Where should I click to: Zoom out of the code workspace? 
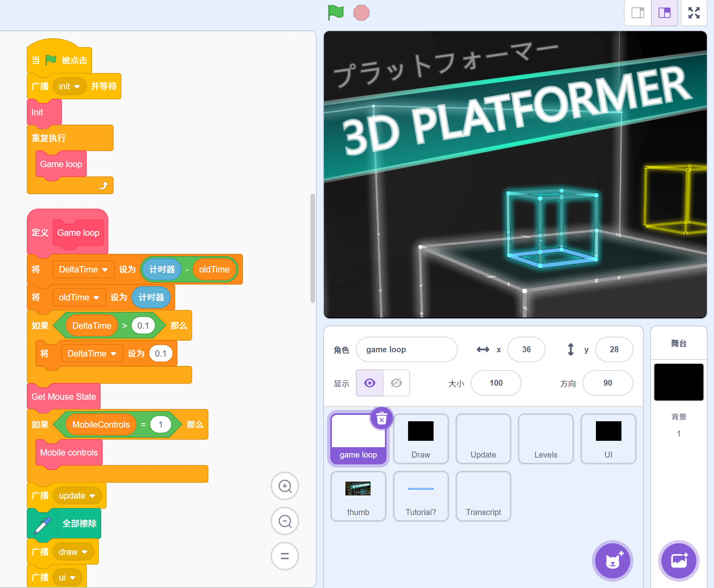click(x=284, y=521)
